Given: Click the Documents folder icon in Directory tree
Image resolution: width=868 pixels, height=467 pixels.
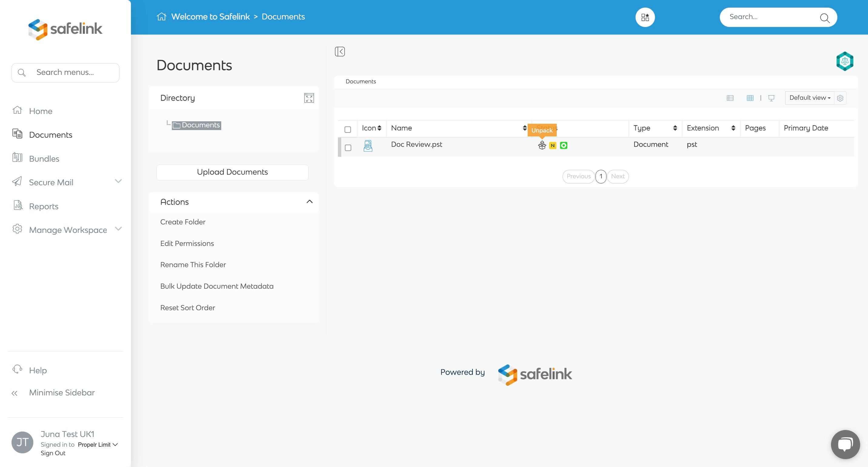Looking at the screenshot, I should (x=177, y=126).
